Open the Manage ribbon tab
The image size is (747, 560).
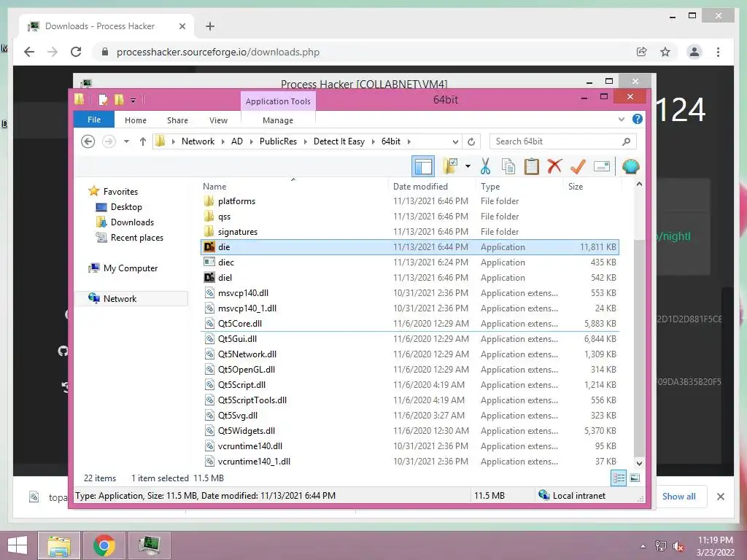(x=278, y=120)
